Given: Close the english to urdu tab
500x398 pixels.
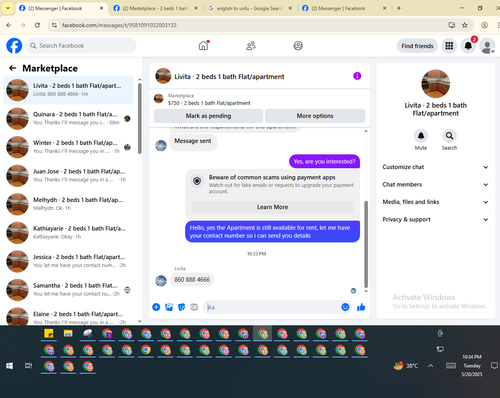Looking at the screenshot, I should coord(290,8).
